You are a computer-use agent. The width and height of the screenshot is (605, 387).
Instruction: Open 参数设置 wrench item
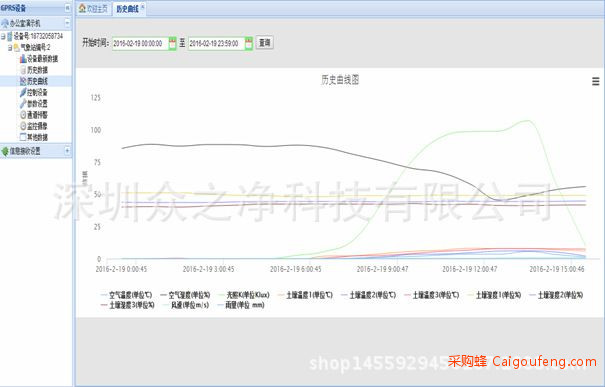tap(34, 103)
